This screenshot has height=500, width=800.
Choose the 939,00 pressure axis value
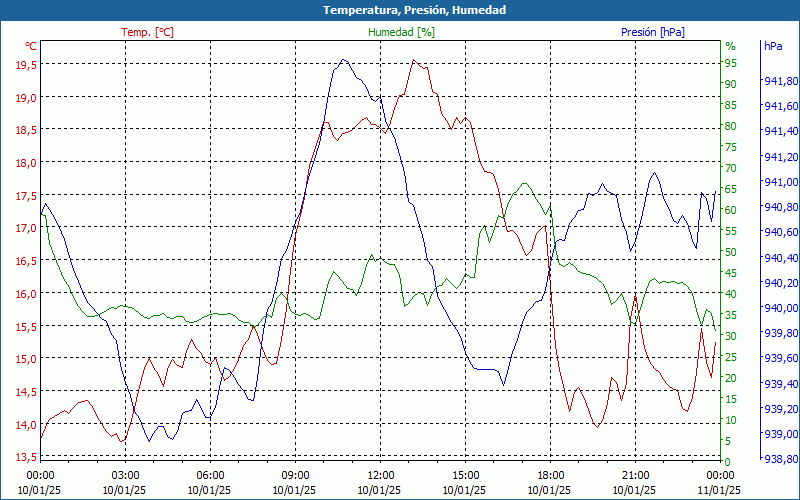point(781,434)
